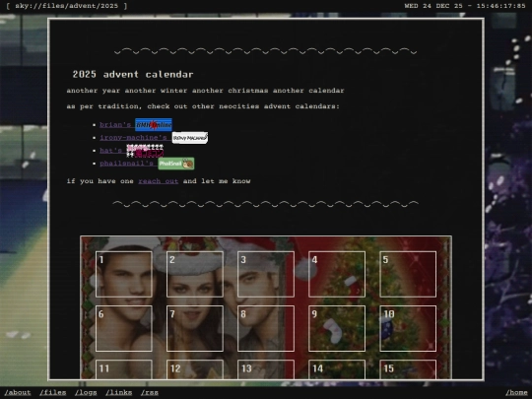Click the green PhailSnail badge
This screenshot has height=399, width=532.
[176, 164]
